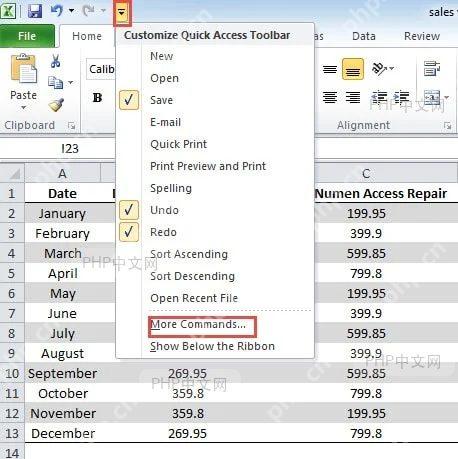Select Show Below the Ribbon option
Viewport: 458px width, 459px height.
click(212, 347)
